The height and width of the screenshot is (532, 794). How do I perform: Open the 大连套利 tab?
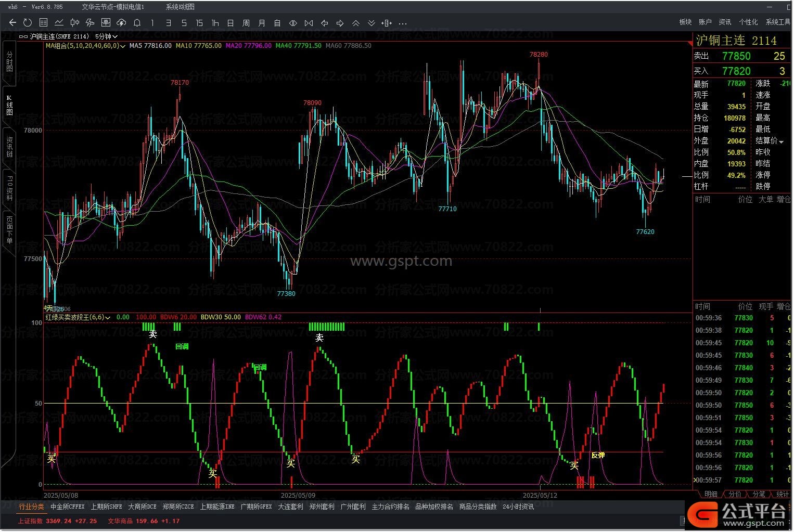pyautogui.click(x=290, y=507)
